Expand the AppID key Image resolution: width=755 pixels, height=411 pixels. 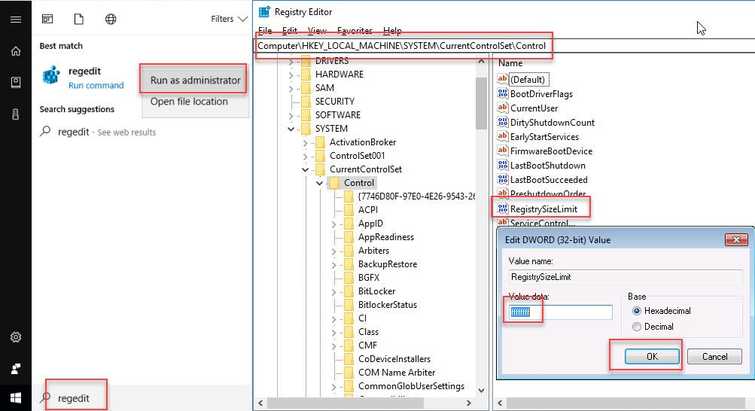(334, 224)
